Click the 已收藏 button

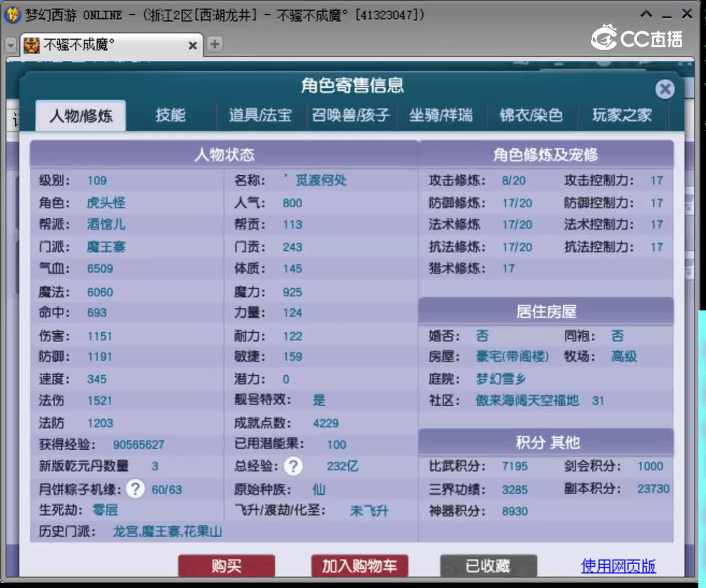click(x=488, y=565)
